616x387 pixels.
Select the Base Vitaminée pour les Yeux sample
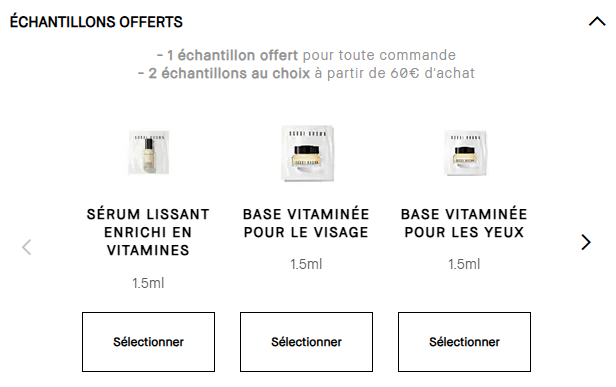pyautogui.click(x=464, y=342)
